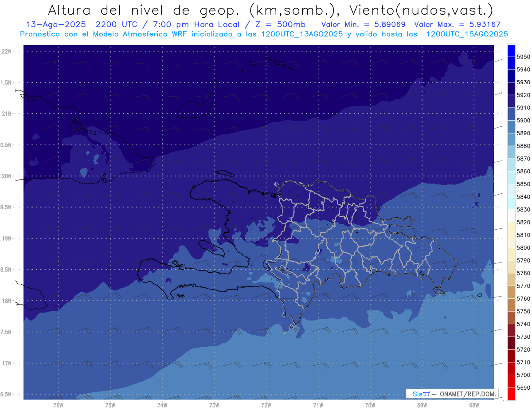Image resolution: width=532 pixels, height=411 pixels.
Task: Click the '76W' longitude label
Action: click(x=58, y=405)
